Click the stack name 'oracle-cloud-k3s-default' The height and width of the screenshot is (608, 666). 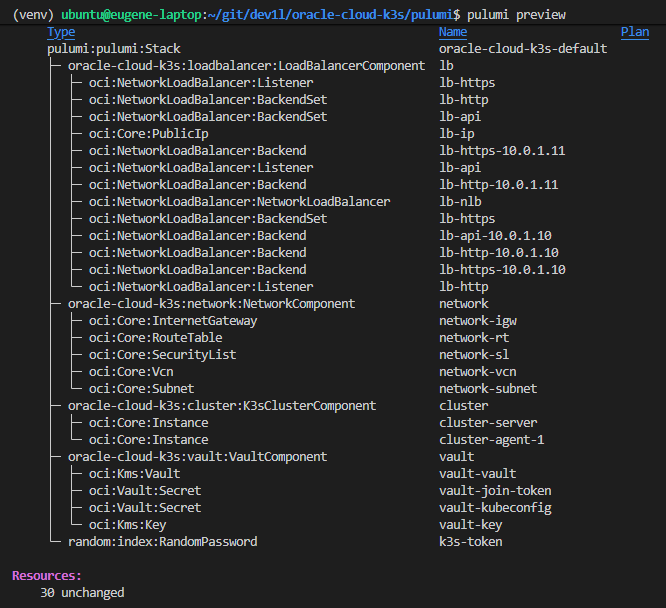pyautogui.click(x=523, y=49)
